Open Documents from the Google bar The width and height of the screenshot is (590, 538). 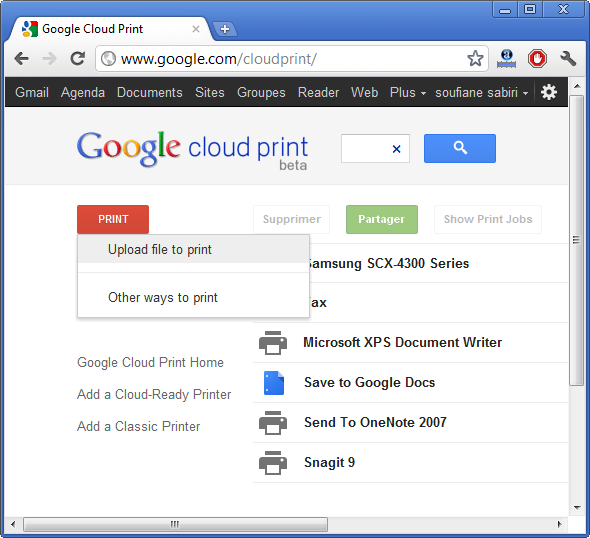tap(149, 92)
